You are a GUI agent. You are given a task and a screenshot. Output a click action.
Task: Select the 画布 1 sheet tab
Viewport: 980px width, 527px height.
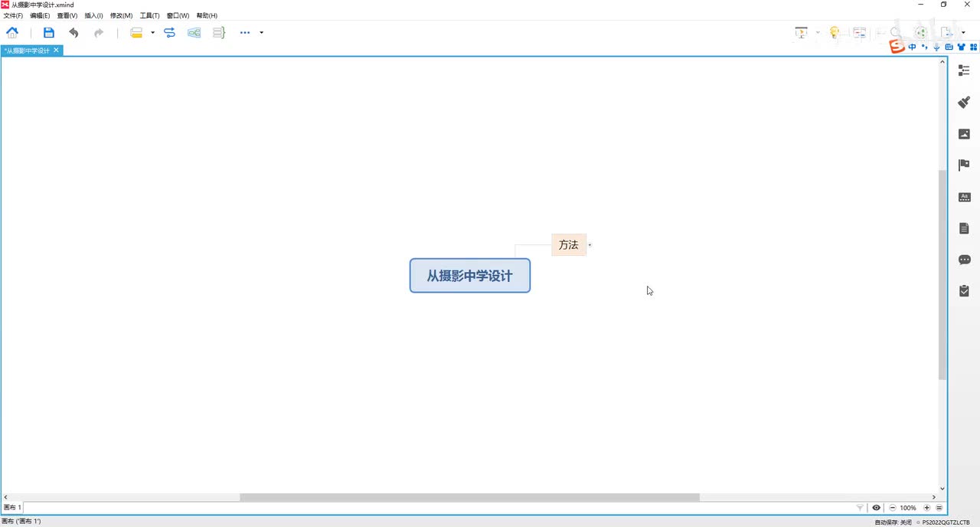click(x=12, y=507)
